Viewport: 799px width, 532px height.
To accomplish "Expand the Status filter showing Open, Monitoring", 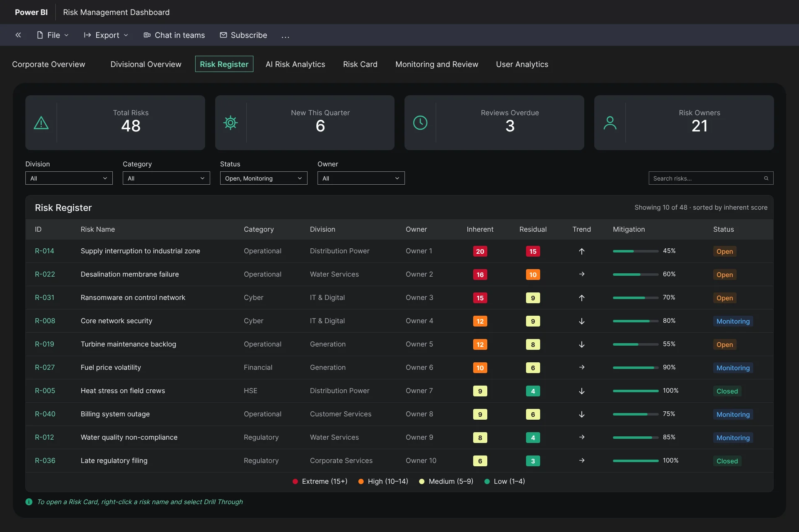I will 264,178.
